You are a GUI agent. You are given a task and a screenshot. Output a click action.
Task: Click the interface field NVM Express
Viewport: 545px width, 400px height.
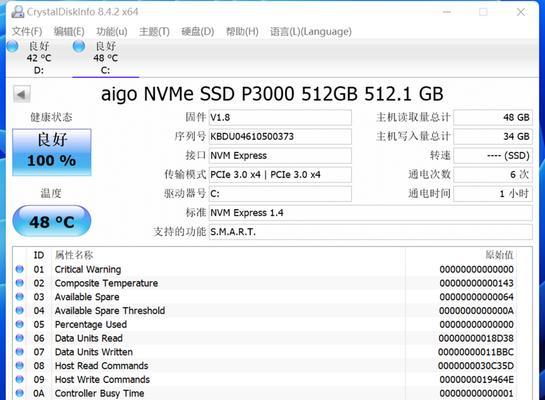pyautogui.click(x=280, y=156)
